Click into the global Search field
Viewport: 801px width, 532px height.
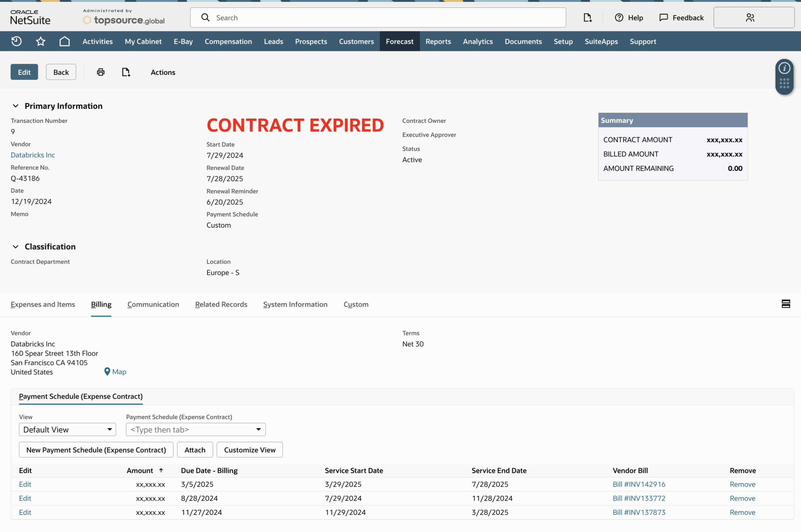tap(378, 18)
